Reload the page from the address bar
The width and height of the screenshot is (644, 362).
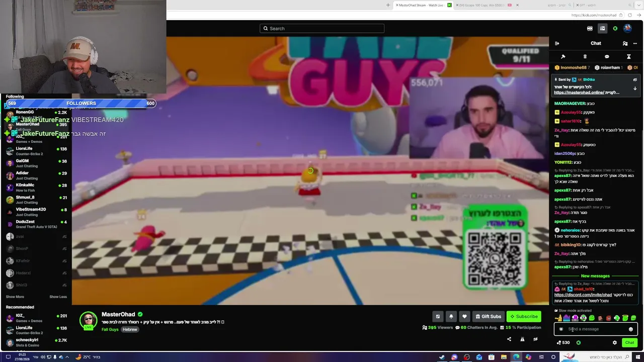point(629,16)
